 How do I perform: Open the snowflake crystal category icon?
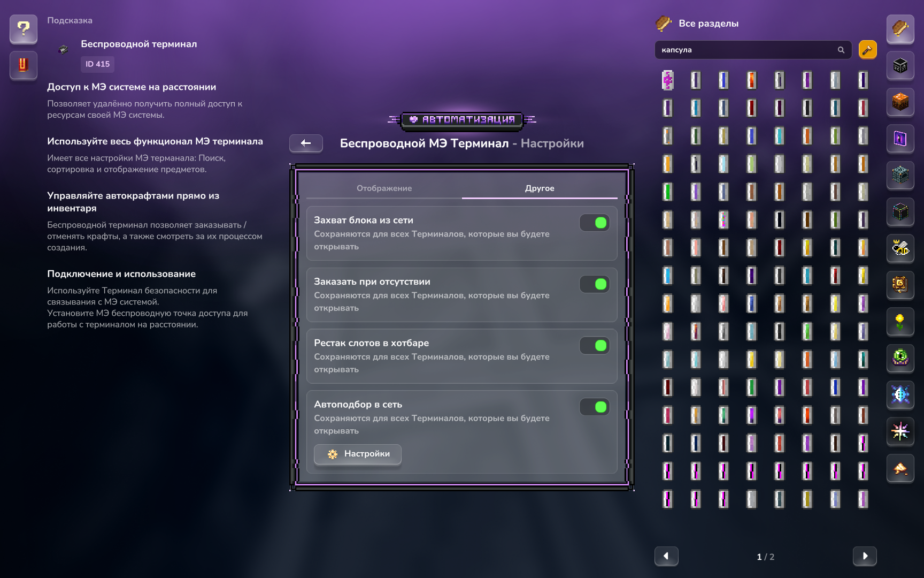pyautogui.click(x=900, y=394)
